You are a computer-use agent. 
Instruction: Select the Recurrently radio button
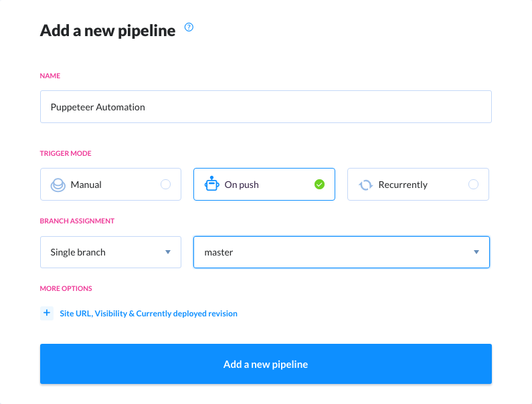pyautogui.click(x=473, y=185)
